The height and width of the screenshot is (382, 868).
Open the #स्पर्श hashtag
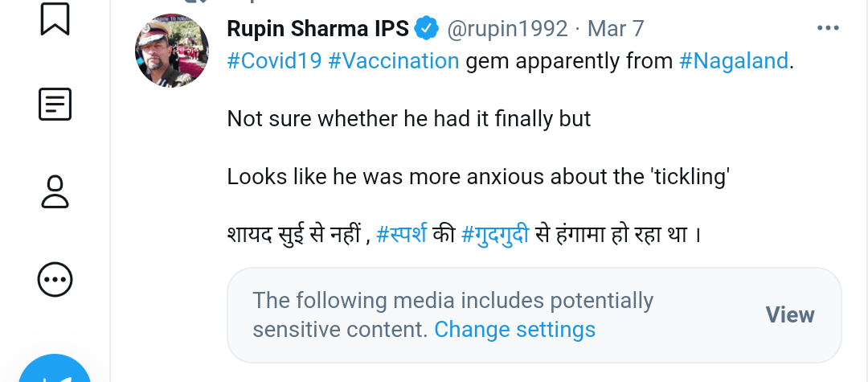tap(402, 235)
